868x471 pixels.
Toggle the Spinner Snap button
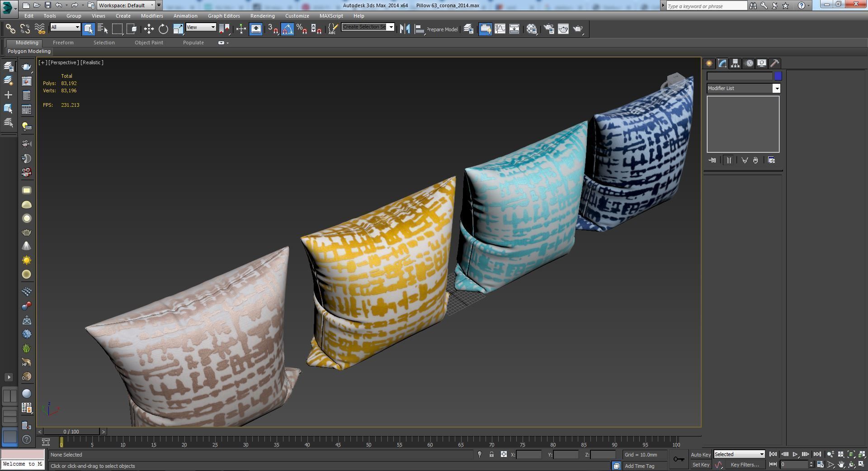(316, 29)
